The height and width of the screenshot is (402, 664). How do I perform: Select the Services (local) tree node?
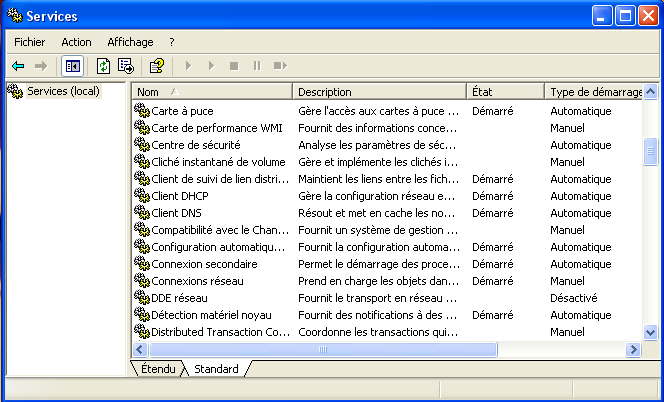pos(62,91)
